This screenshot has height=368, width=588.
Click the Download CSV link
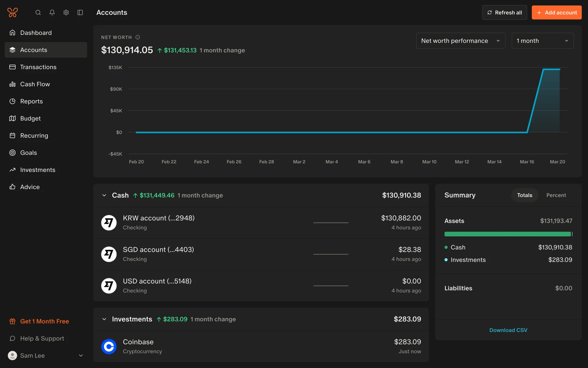tap(508, 330)
